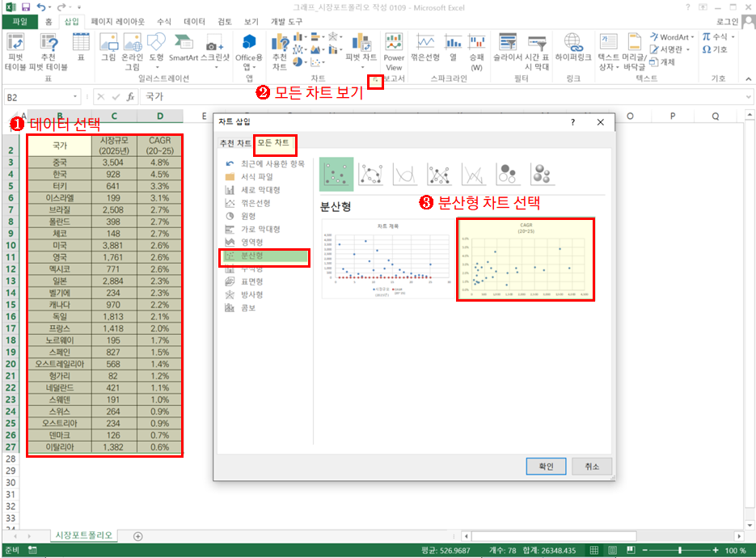This screenshot has height=558, width=756.
Task: Select the 시장포트폴리오 sheet tab
Action: pyautogui.click(x=84, y=535)
